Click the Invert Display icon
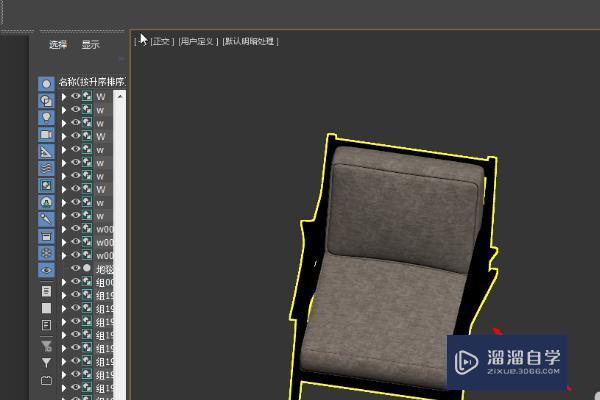The height and width of the screenshot is (400, 600). 46,325
